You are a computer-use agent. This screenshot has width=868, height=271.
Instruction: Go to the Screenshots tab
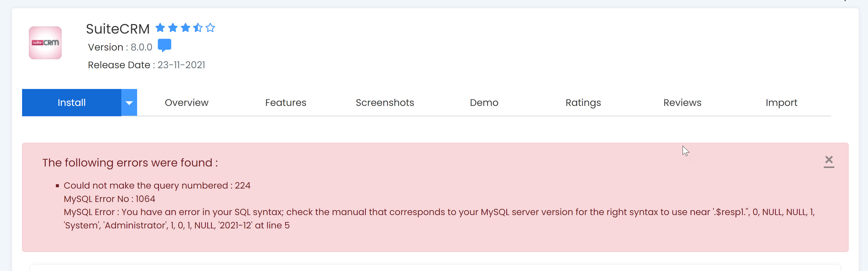tap(385, 103)
